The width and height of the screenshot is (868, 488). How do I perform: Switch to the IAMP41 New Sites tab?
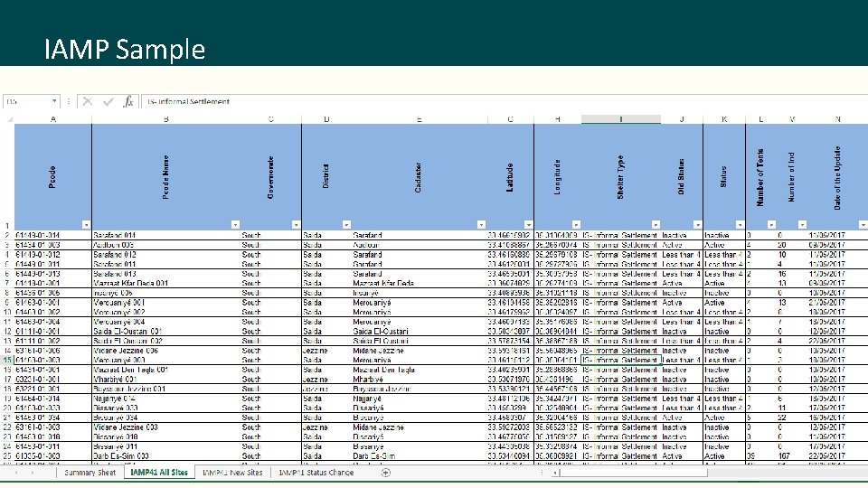[x=232, y=473]
